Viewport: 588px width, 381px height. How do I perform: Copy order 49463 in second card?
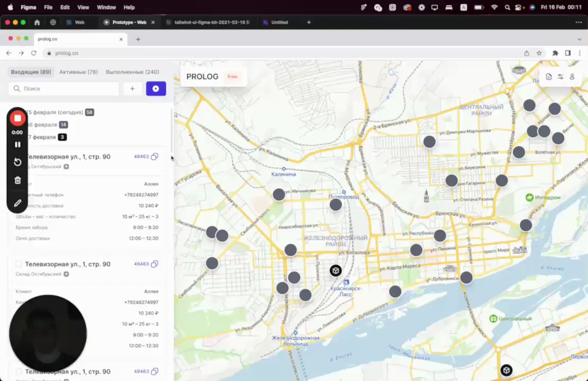coord(155,264)
